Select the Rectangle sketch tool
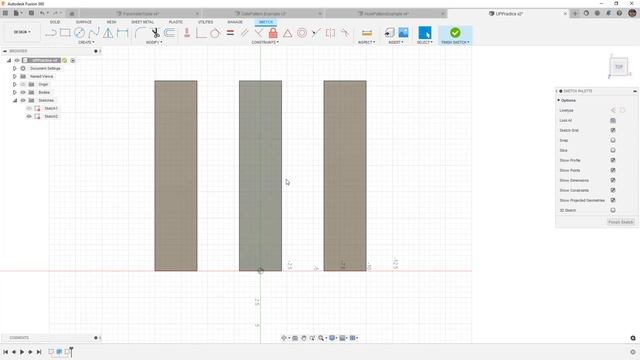 [65, 33]
